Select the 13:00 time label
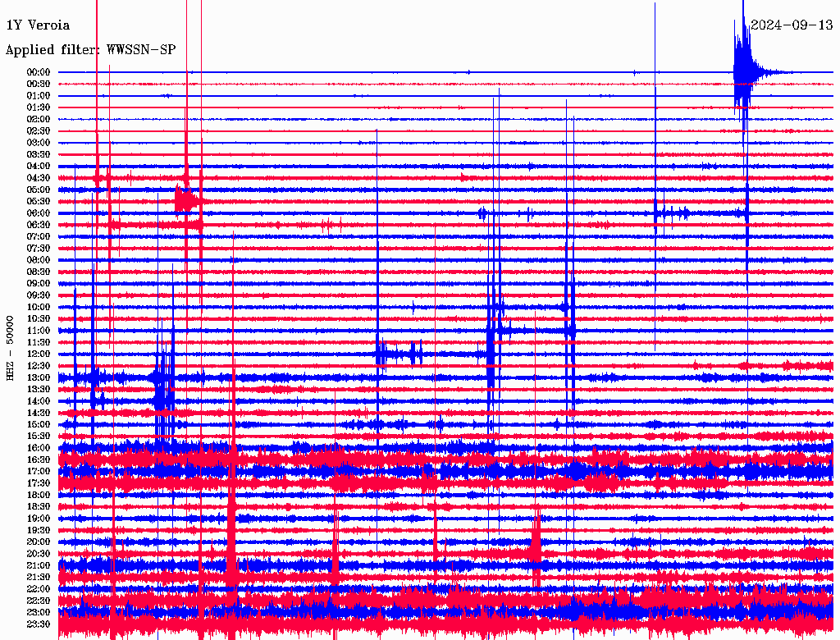 point(39,377)
